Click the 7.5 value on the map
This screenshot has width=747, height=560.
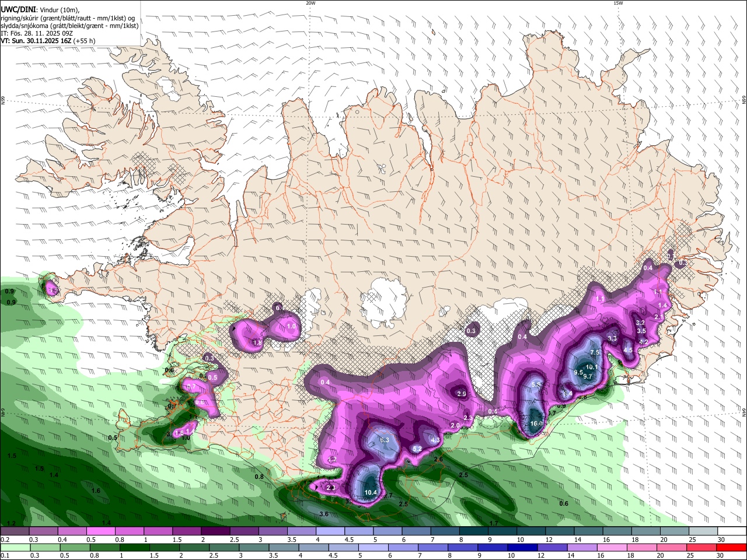(x=595, y=353)
